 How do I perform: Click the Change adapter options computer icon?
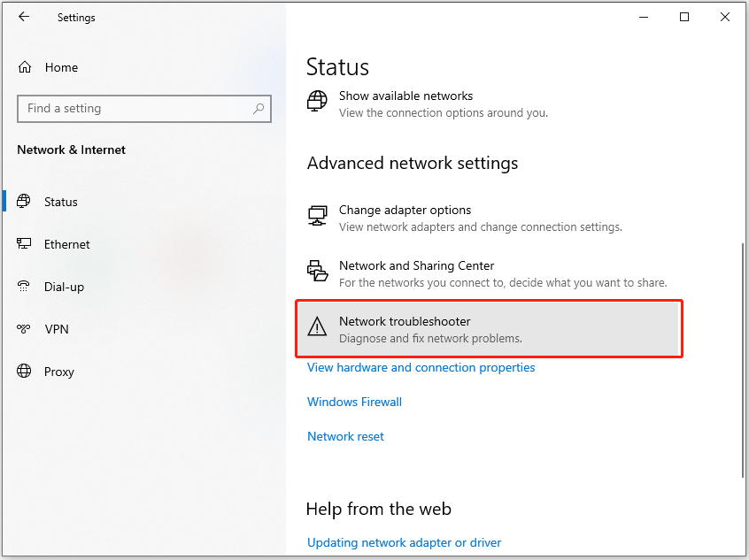click(x=317, y=215)
